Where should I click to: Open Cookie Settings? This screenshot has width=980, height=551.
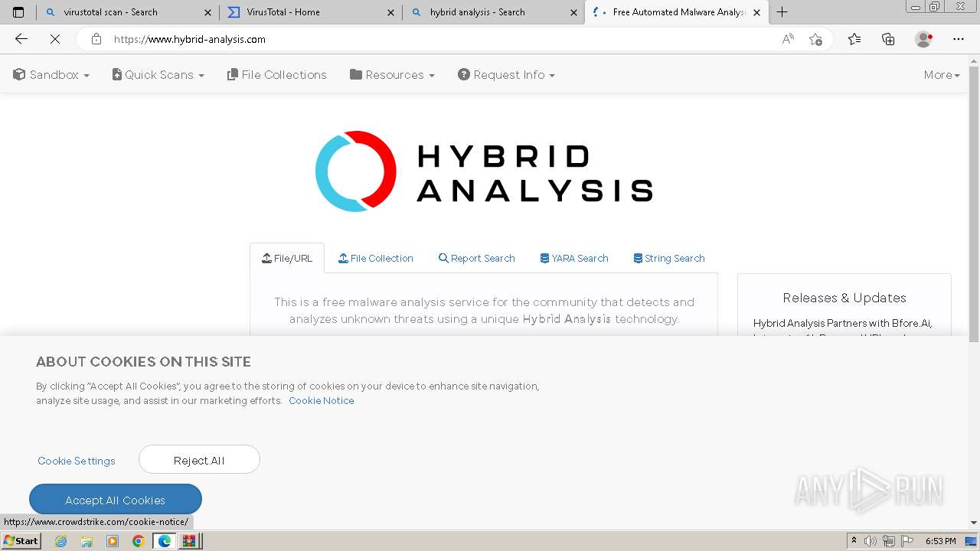pyautogui.click(x=77, y=461)
